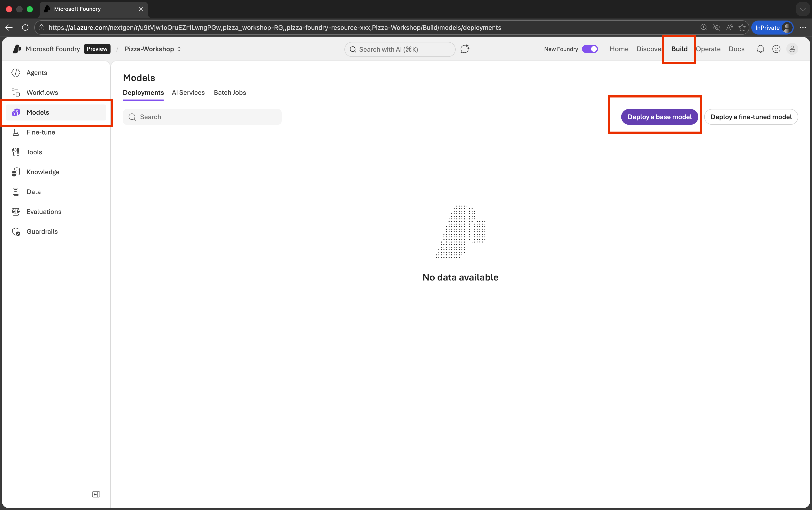Switch to the Batch Jobs tab

click(230, 93)
